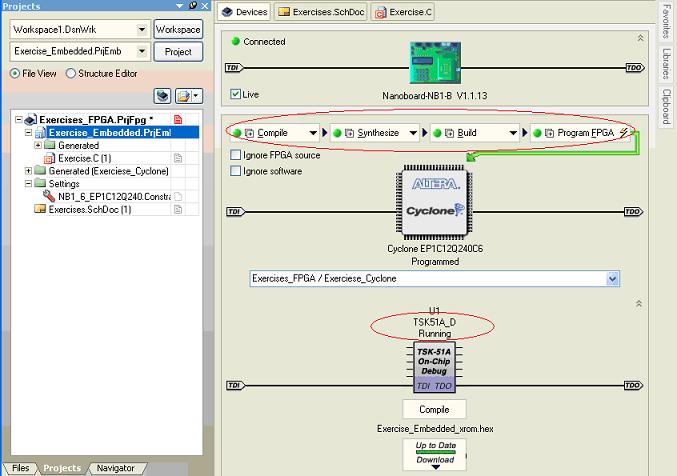The width and height of the screenshot is (677, 476).
Task: Collapse the Settings folder node
Action: pyautogui.click(x=28, y=184)
